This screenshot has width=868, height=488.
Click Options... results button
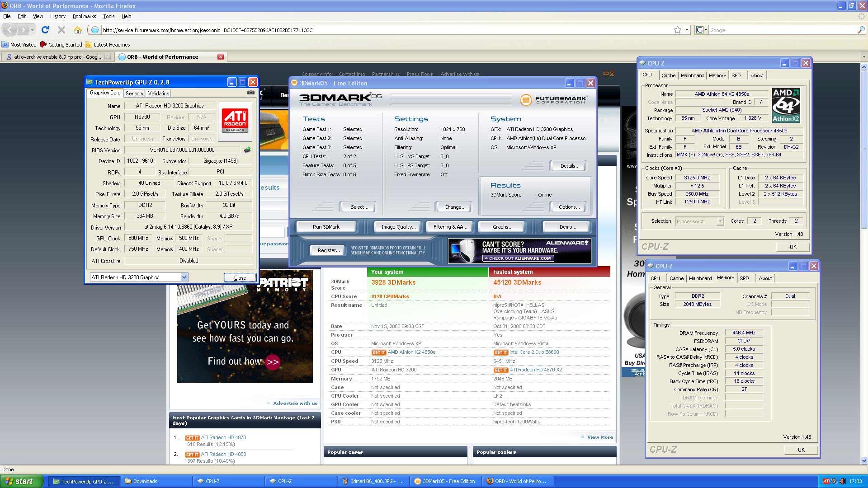click(x=569, y=207)
